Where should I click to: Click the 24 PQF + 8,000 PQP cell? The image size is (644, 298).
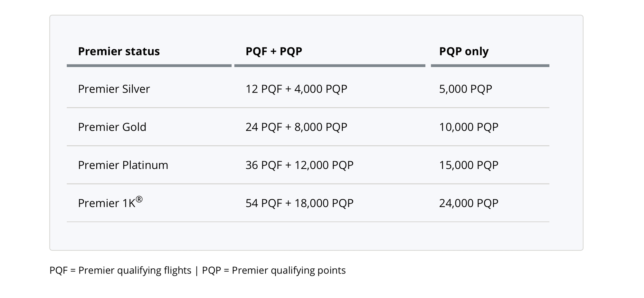click(x=296, y=127)
